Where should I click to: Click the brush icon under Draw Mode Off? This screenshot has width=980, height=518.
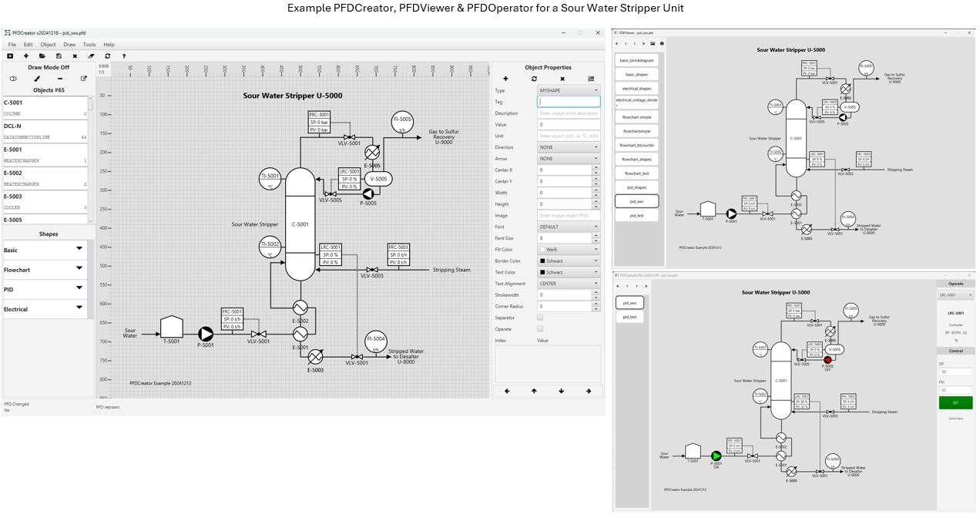[x=36, y=79]
